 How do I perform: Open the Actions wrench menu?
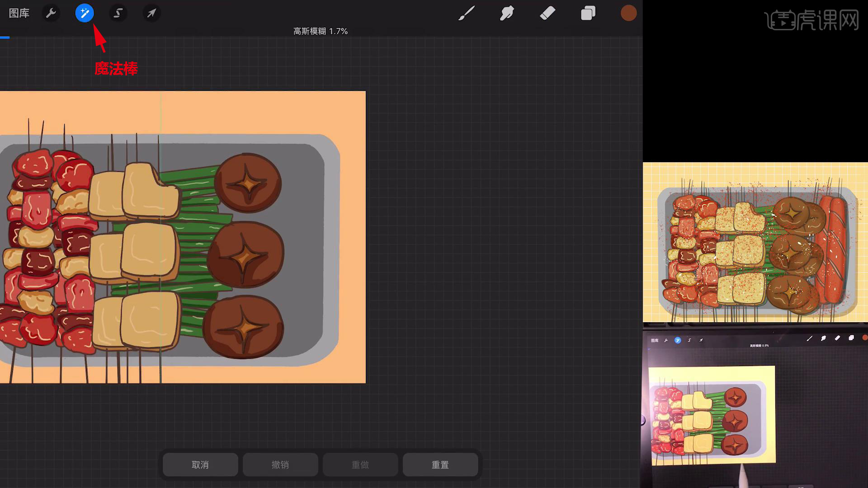pos(51,13)
